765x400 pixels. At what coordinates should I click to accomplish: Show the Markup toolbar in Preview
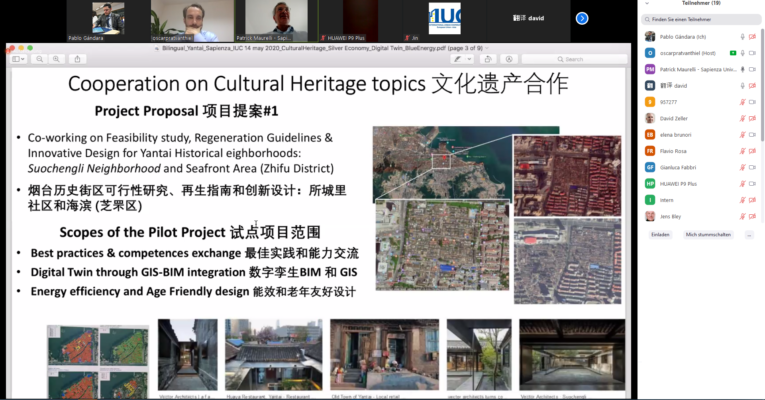pyautogui.click(x=509, y=59)
